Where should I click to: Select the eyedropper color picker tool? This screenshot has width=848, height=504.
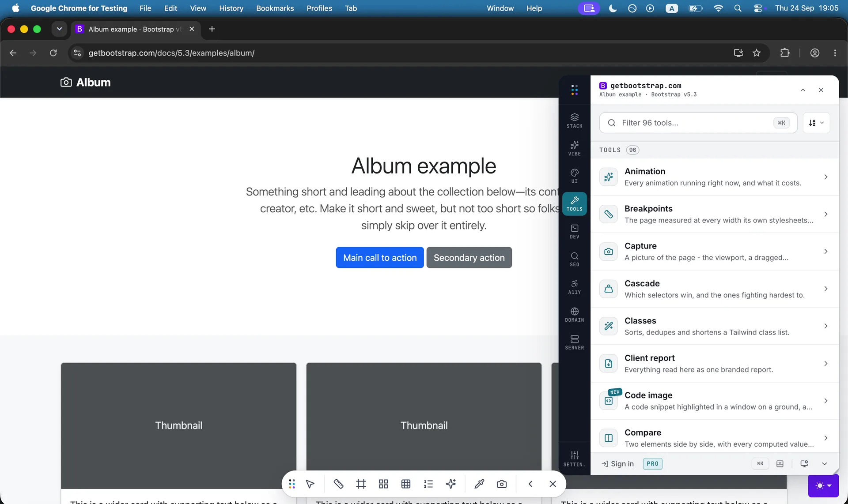479,484
